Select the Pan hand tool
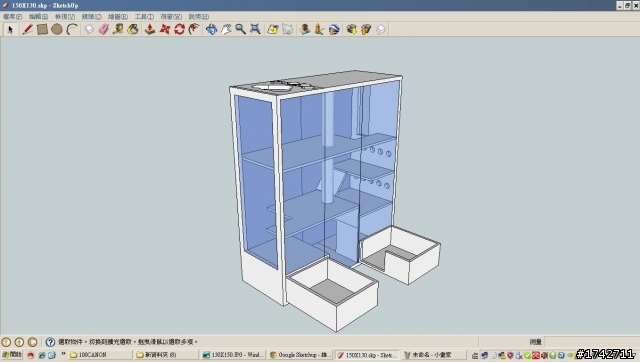Viewport: 640px width, 362px height. pyautogui.click(x=226, y=29)
